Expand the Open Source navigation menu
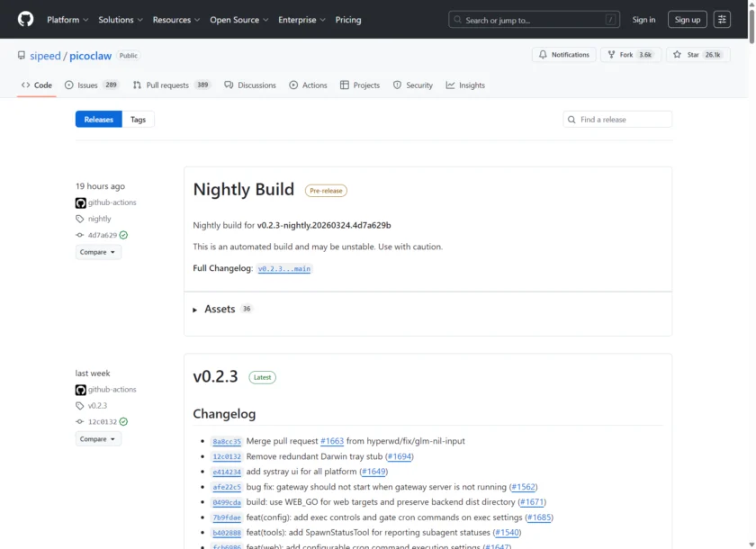 point(237,20)
